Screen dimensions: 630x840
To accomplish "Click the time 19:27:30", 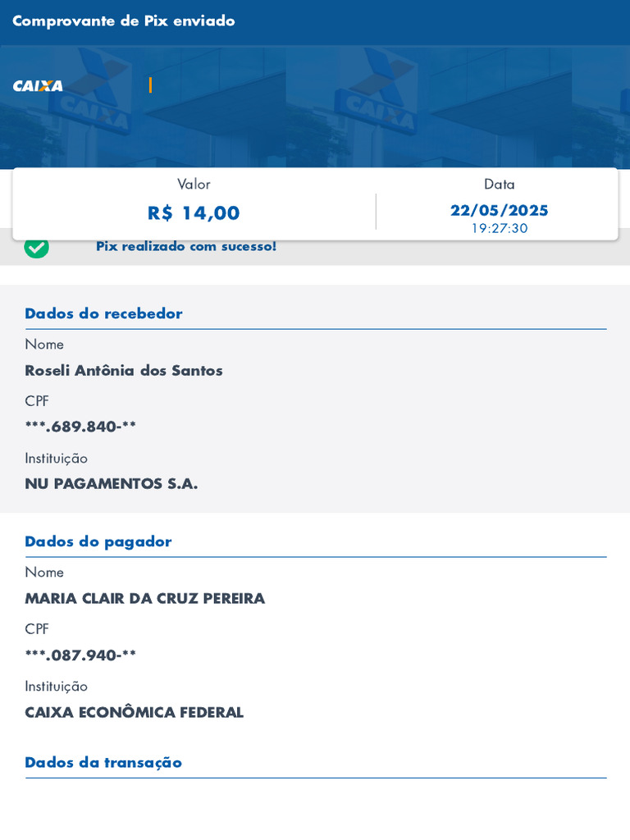I will (x=499, y=228).
